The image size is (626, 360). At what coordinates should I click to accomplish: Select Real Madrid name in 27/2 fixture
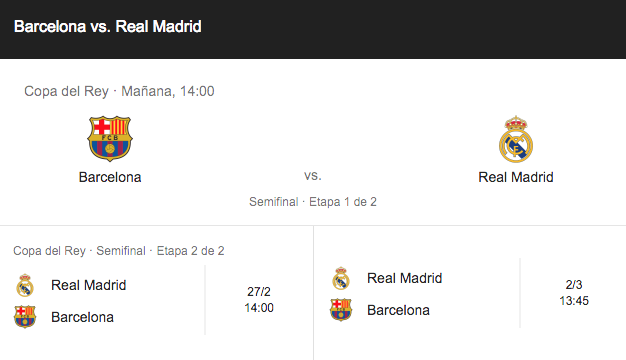pos(89,285)
